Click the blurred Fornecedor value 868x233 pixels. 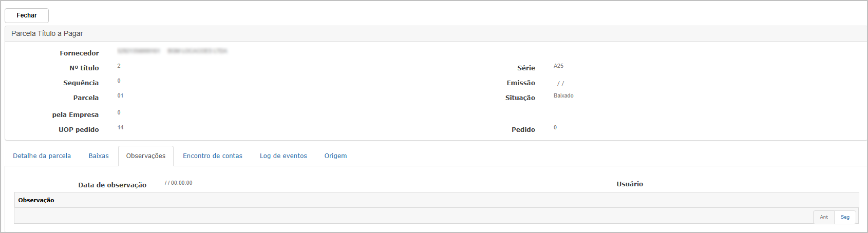[172, 51]
